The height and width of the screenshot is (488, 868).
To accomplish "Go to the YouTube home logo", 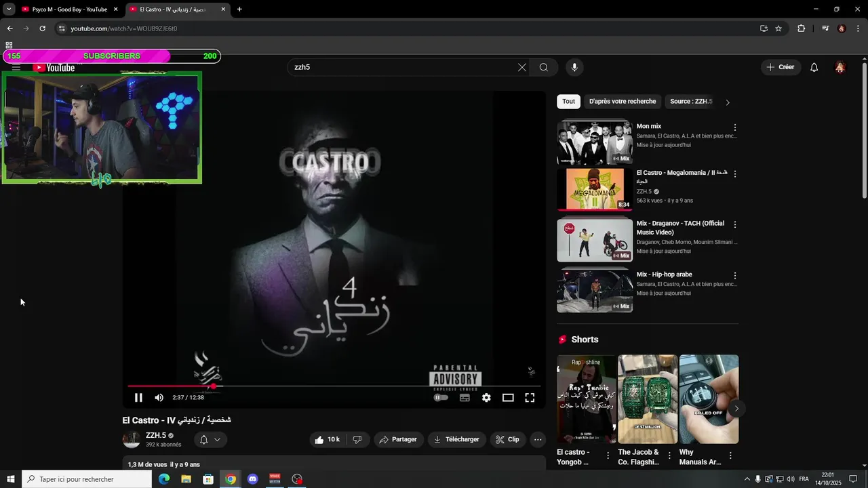I will pyautogui.click(x=54, y=68).
